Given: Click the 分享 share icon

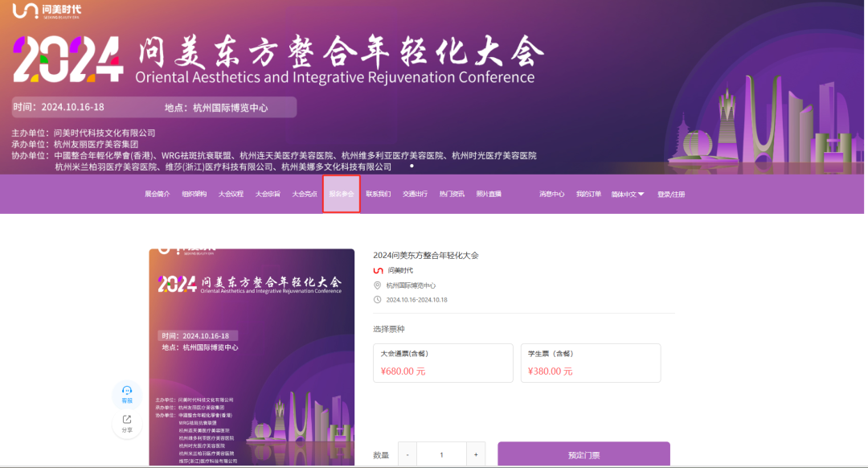Looking at the screenshot, I should 127,424.
